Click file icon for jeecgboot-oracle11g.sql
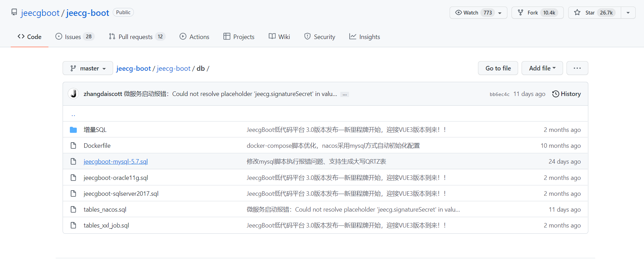Image resolution: width=644 pixels, height=261 pixels. click(x=73, y=178)
